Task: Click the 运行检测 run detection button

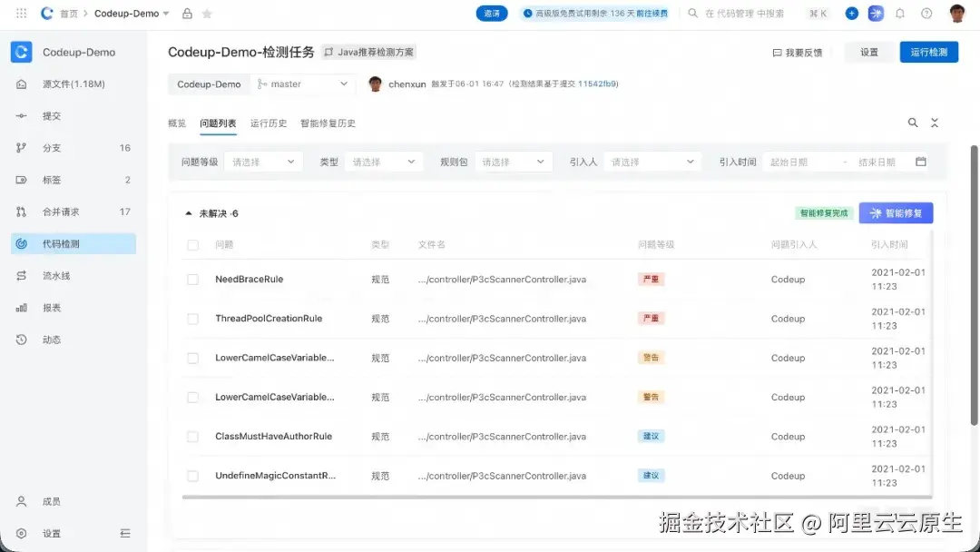Action: [x=929, y=52]
